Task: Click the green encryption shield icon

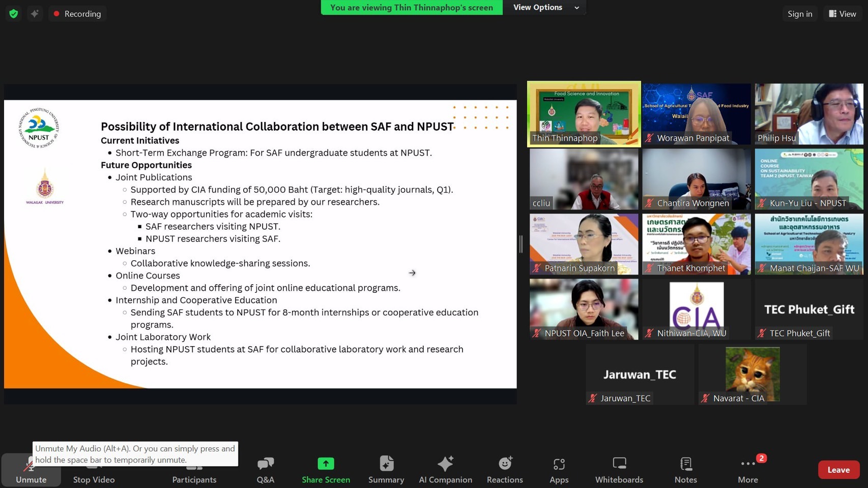Action: [x=14, y=14]
